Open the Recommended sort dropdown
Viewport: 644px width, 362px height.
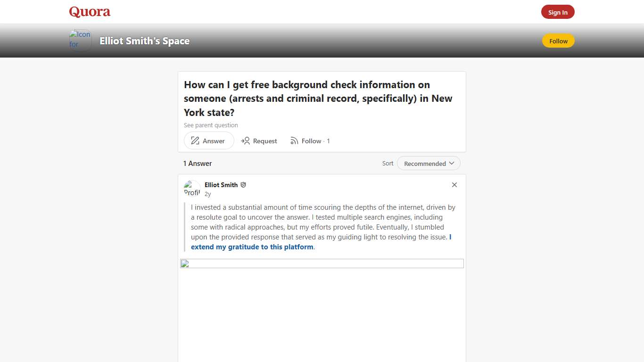425,163
